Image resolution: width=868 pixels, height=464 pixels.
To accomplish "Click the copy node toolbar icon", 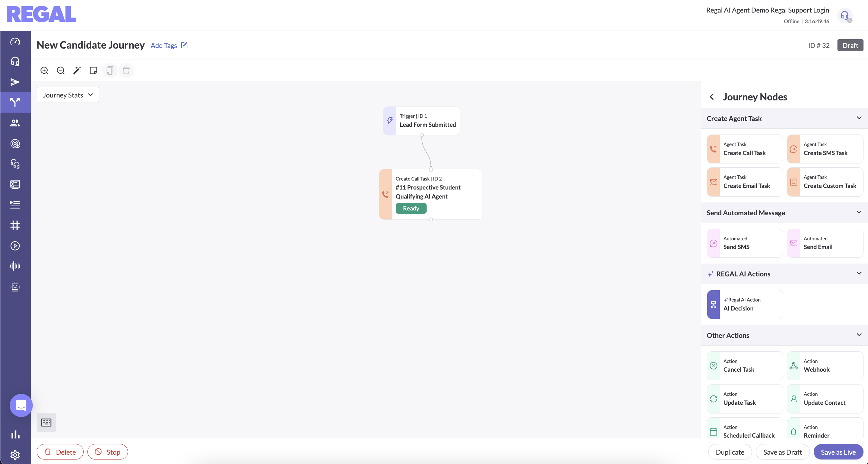I will 110,70.
